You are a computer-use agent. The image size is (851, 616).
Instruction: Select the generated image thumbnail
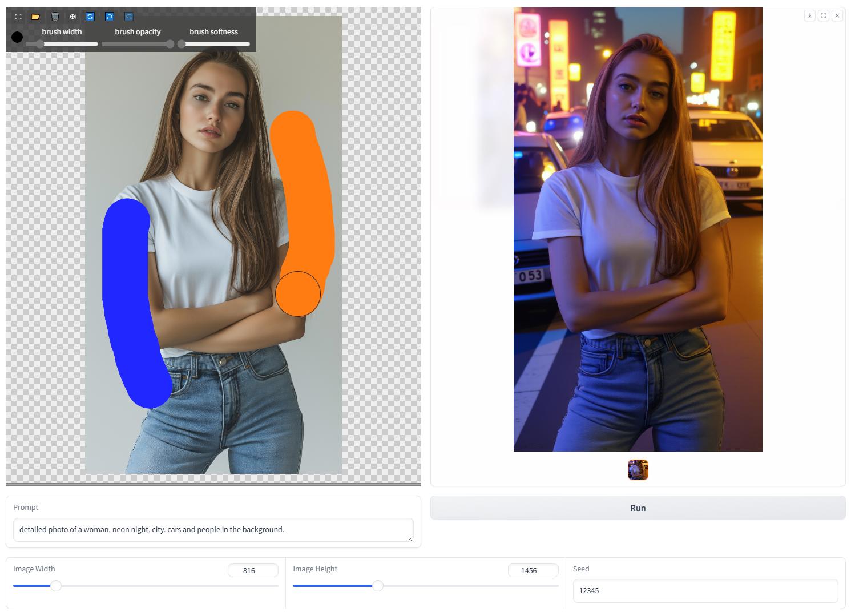click(638, 469)
